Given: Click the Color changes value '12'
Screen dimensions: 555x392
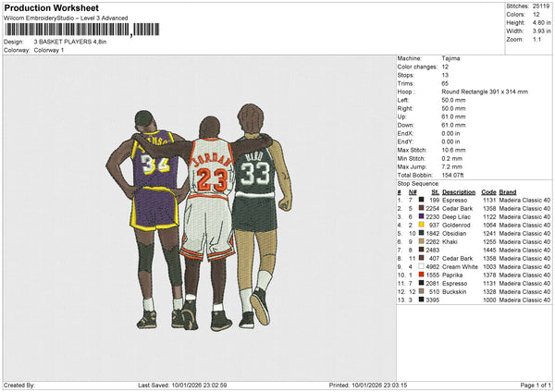Looking at the screenshot, I should (x=445, y=67).
